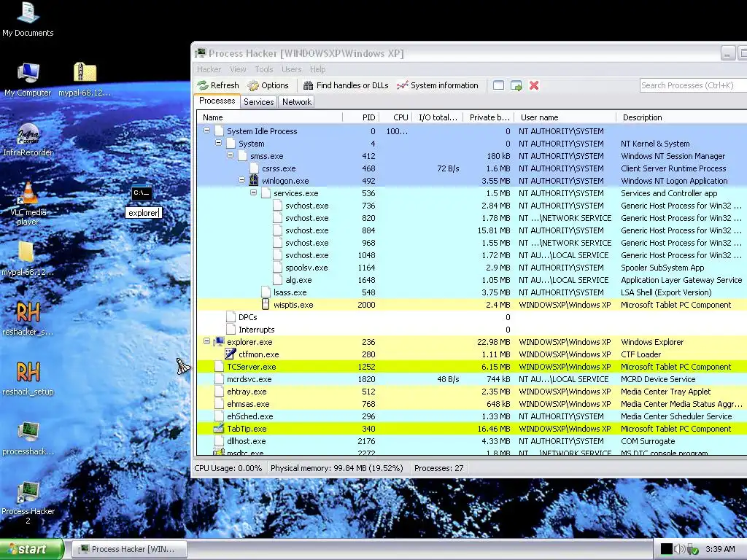This screenshot has height=560, width=747.
Task: Select the ehSched.exe process row
Action: pyautogui.click(x=472, y=416)
